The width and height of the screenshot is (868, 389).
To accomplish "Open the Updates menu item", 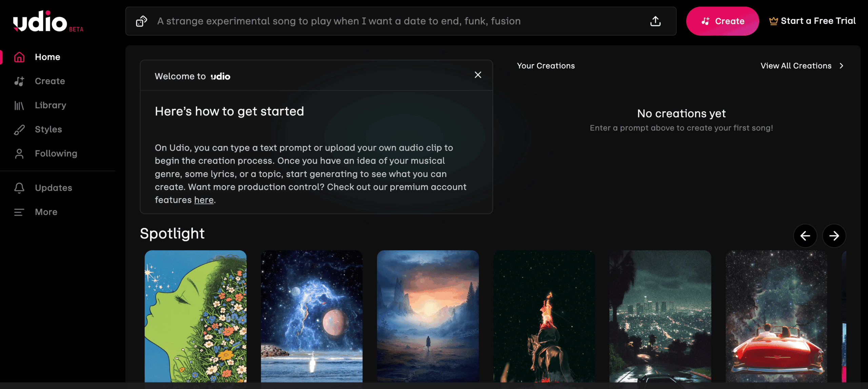I will [x=54, y=188].
